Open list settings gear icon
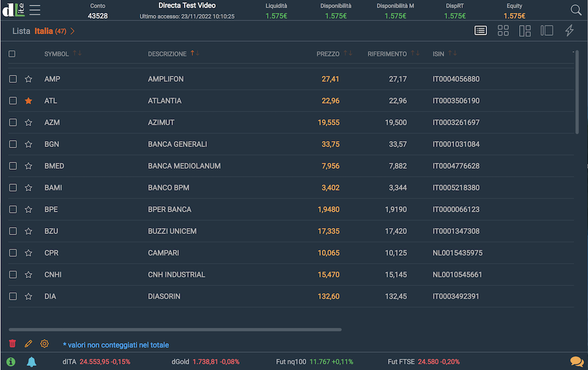588x370 pixels. coord(44,344)
